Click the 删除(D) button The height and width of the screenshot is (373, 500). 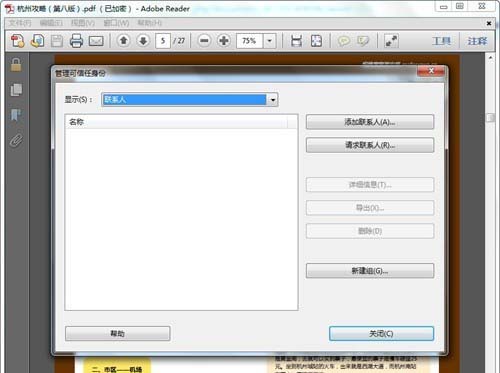(370, 231)
